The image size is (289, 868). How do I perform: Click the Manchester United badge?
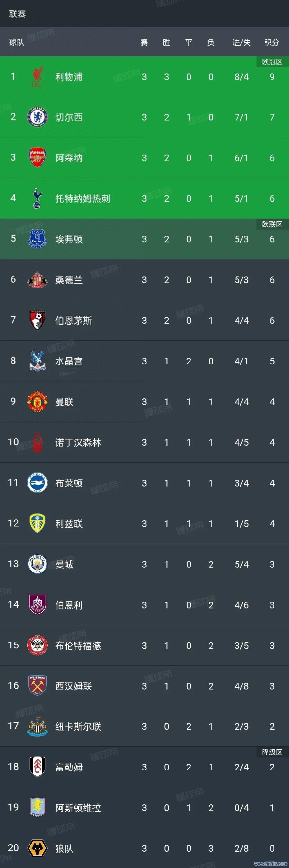point(37,401)
